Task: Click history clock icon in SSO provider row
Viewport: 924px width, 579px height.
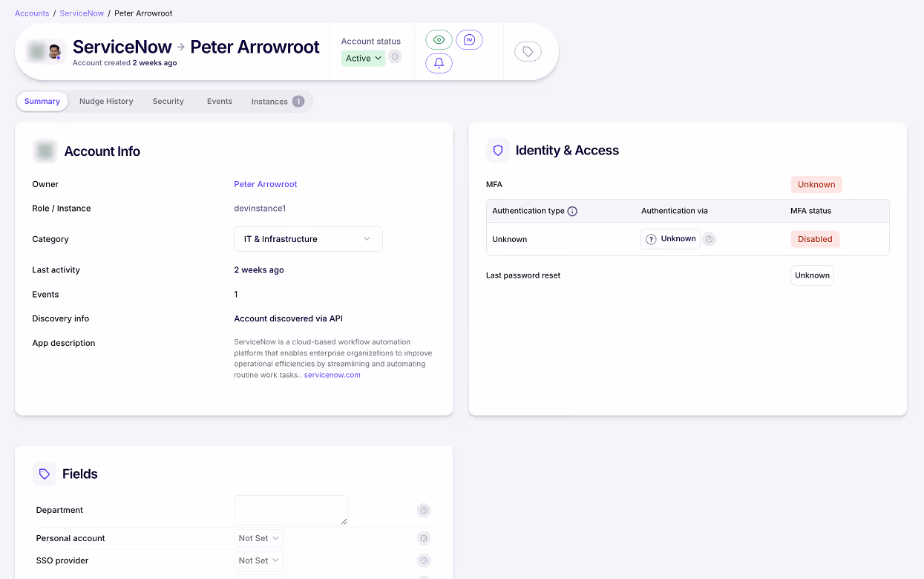Action: 424,560
